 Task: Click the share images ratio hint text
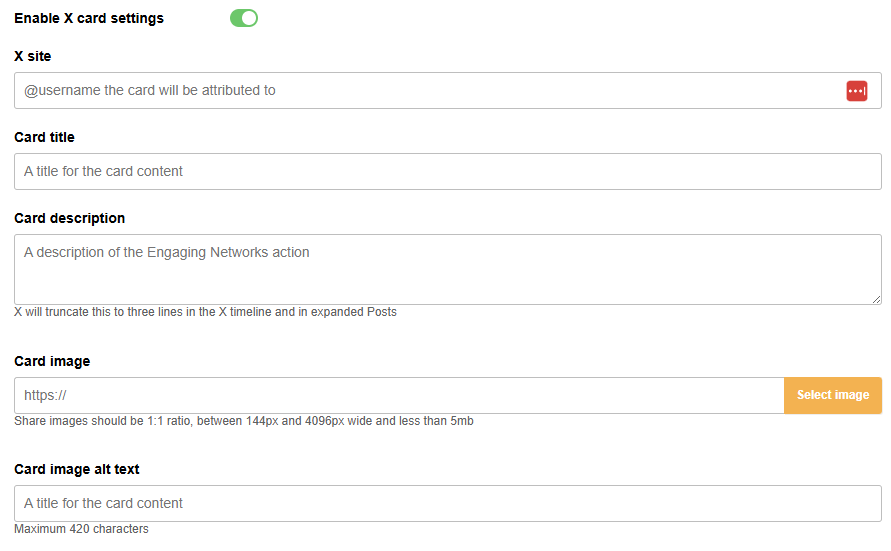243,421
